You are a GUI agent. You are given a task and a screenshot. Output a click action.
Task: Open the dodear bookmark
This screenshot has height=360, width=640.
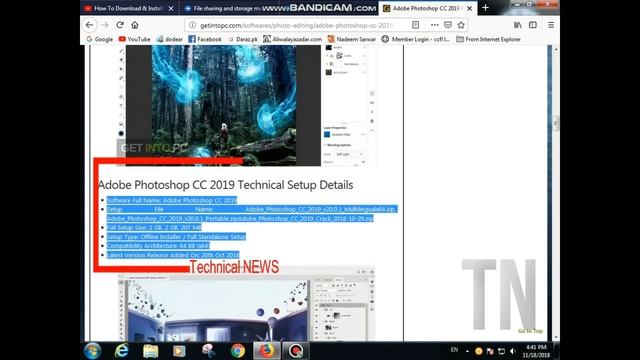coord(169,39)
